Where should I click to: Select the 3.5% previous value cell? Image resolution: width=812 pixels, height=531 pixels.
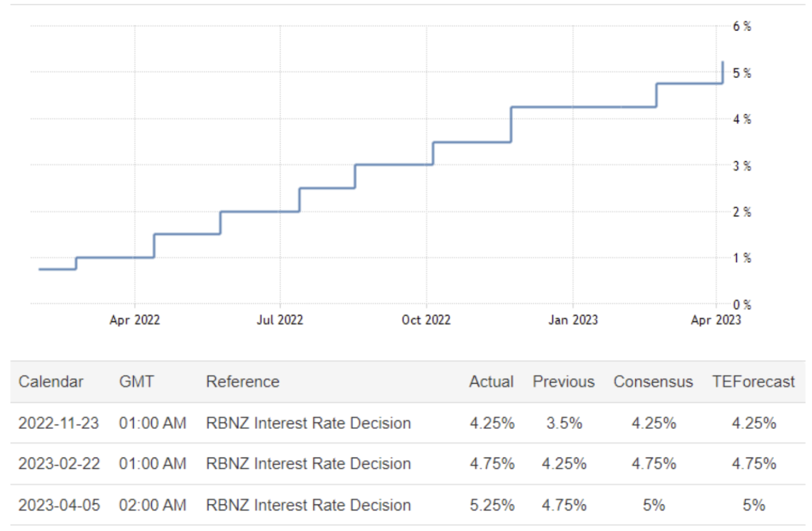click(564, 423)
